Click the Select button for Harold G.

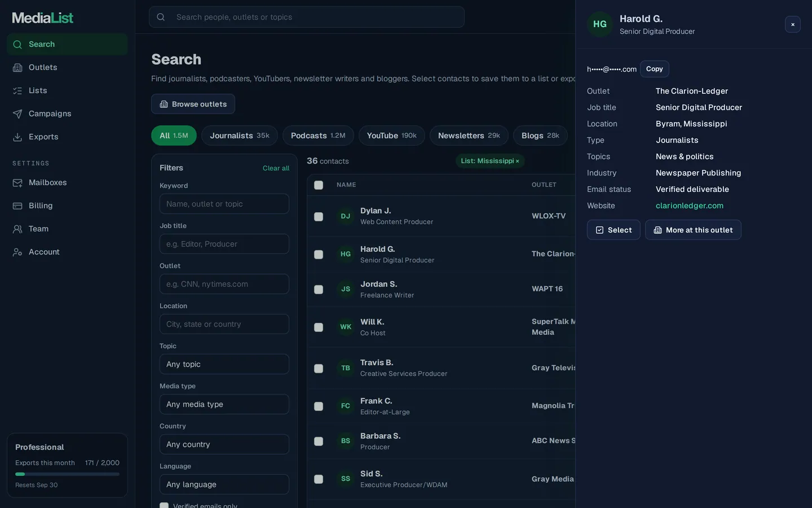click(614, 230)
